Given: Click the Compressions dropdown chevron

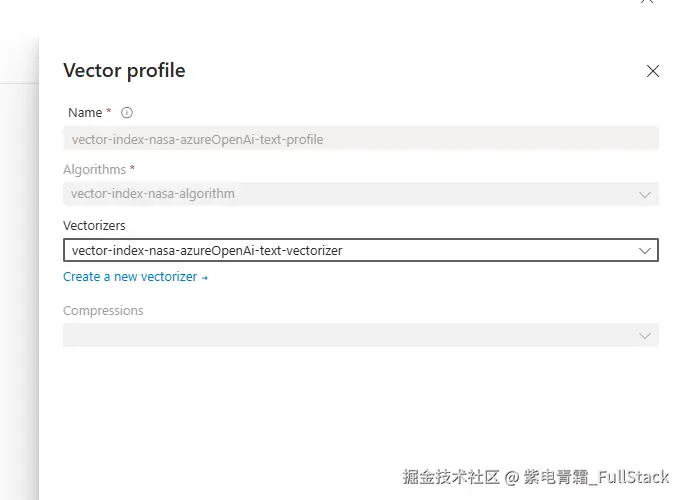Looking at the screenshot, I should [x=645, y=336].
